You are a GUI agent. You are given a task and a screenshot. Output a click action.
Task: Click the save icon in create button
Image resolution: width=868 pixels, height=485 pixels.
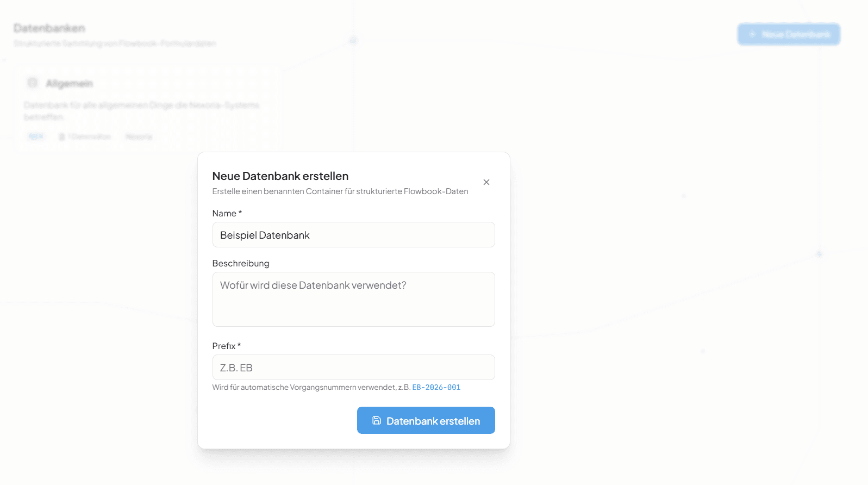[x=376, y=420]
